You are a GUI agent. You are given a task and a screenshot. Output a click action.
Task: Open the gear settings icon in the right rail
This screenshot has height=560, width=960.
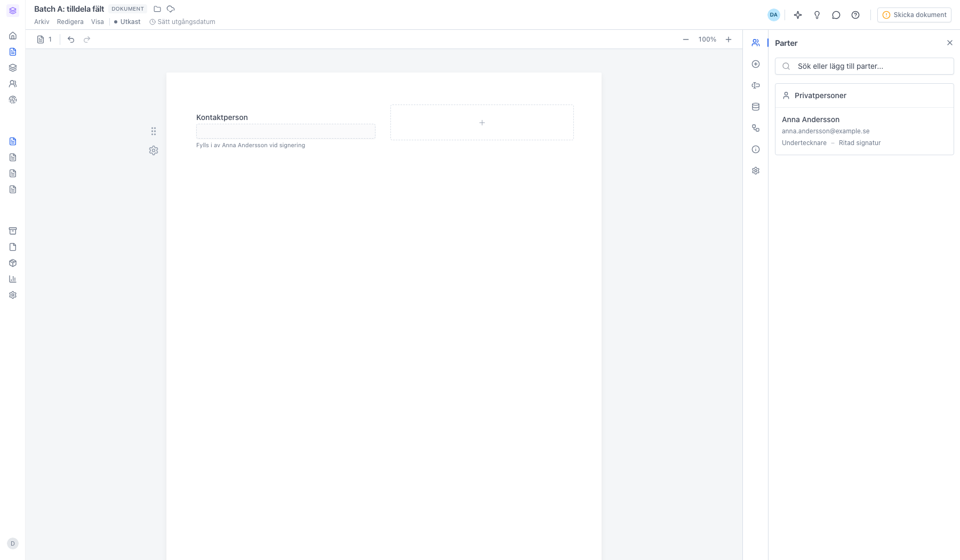[756, 171]
